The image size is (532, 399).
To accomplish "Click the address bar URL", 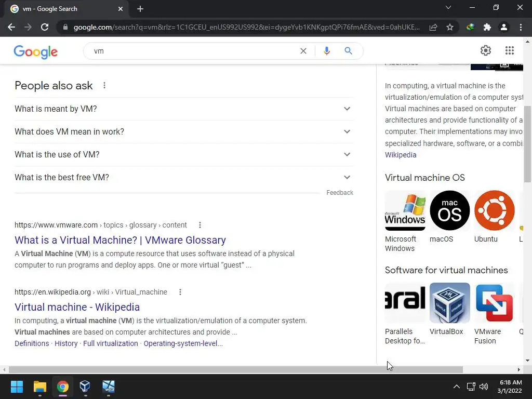I will (247, 27).
